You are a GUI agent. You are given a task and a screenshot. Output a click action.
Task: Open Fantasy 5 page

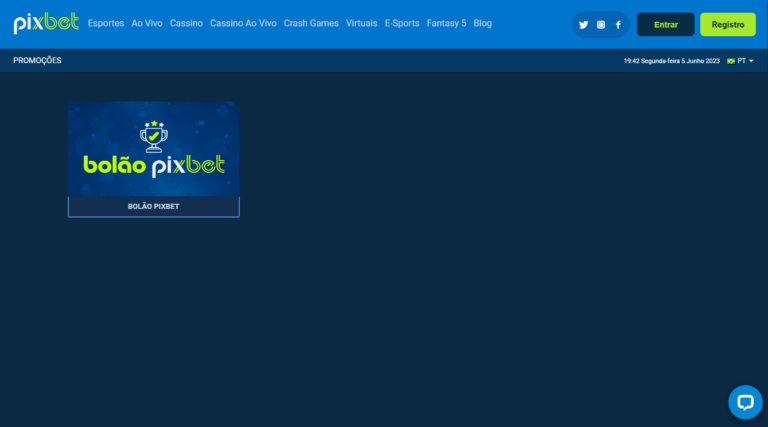coord(446,24)
